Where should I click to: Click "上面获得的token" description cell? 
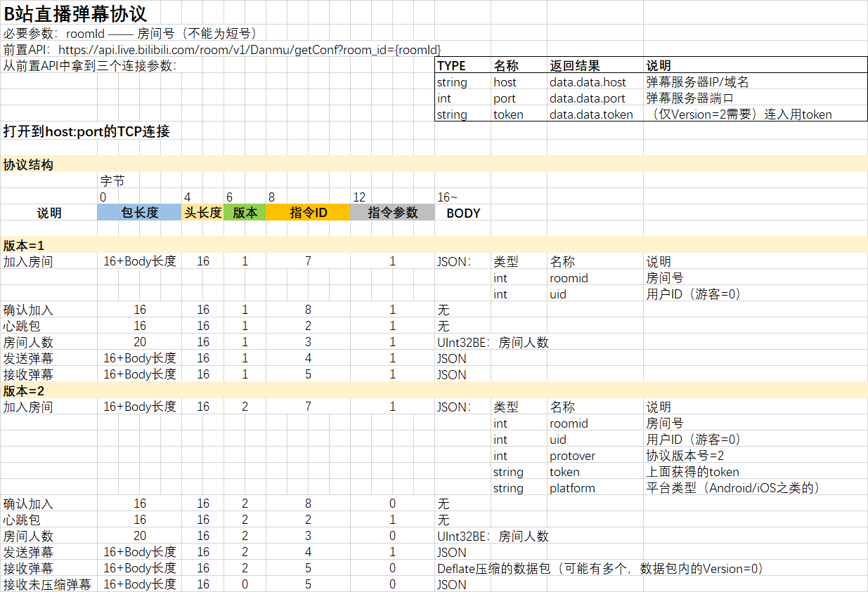(692, 471)
